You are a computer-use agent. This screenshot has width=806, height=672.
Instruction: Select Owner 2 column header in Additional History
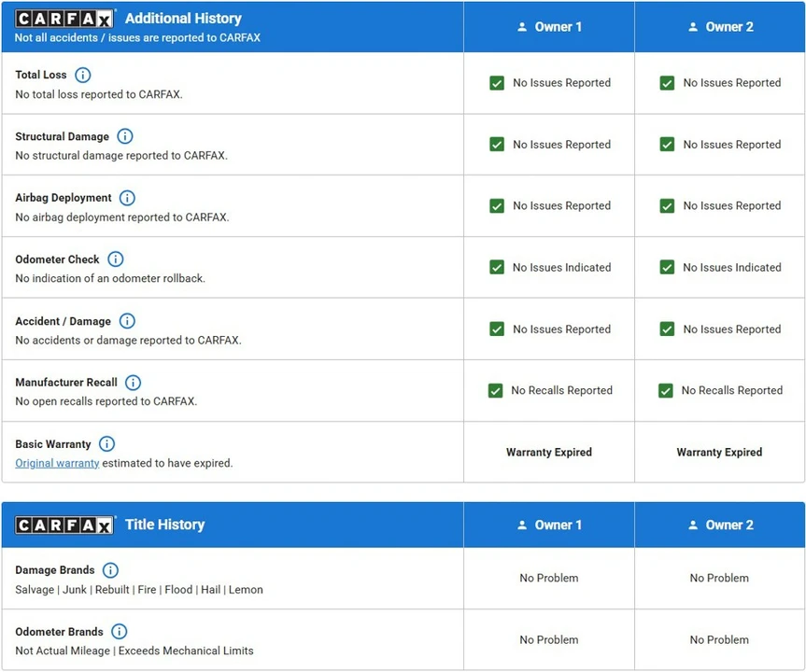[x=720, y=27]
